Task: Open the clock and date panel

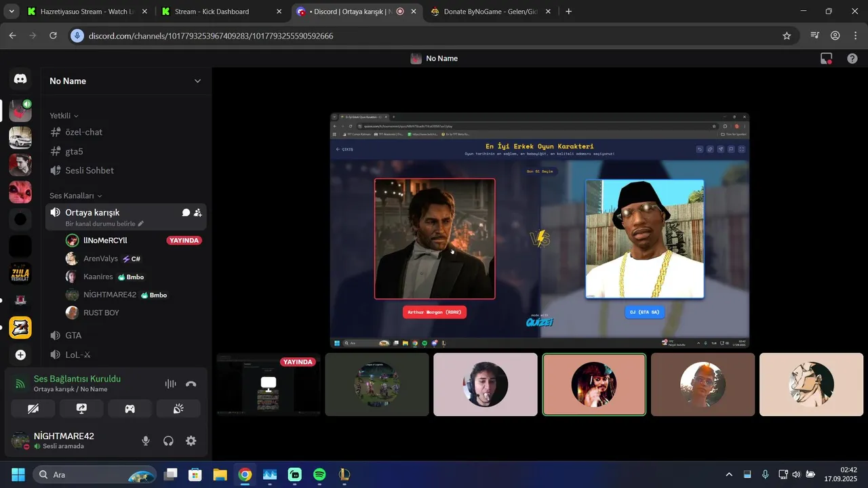Action: (x=841, y=474)
